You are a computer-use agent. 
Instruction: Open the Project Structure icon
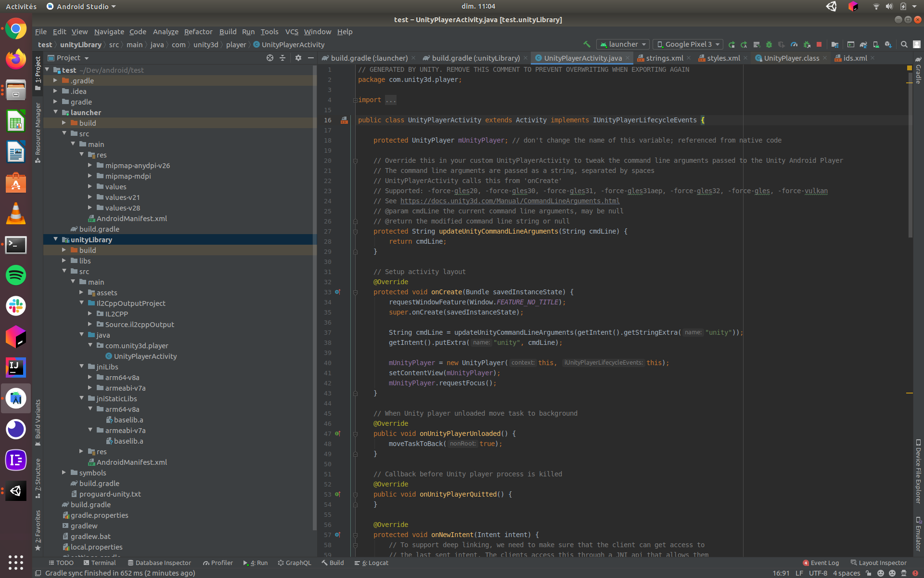pos(835,44)
